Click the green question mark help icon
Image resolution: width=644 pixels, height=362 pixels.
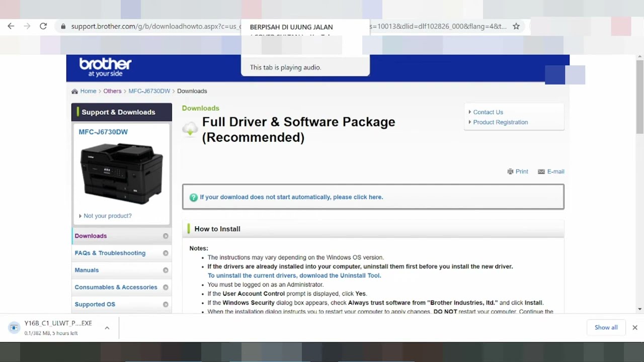point(193,198)
